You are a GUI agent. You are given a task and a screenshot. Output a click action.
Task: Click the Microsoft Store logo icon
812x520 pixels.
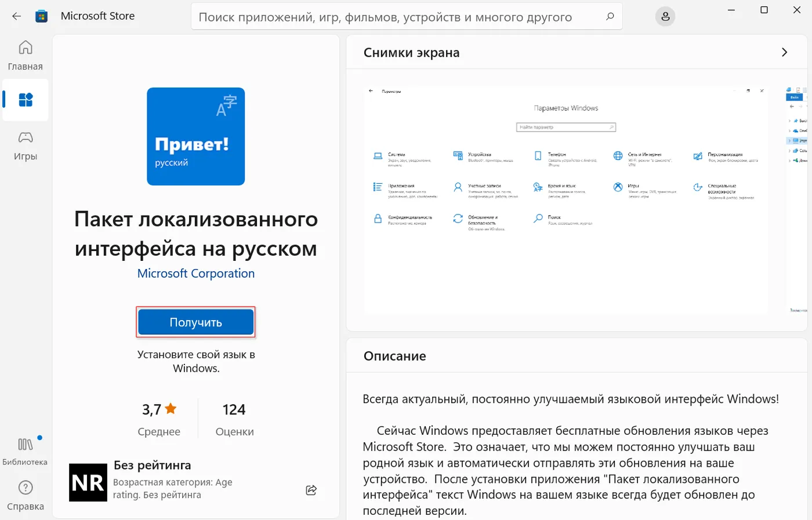click(41, 16)
